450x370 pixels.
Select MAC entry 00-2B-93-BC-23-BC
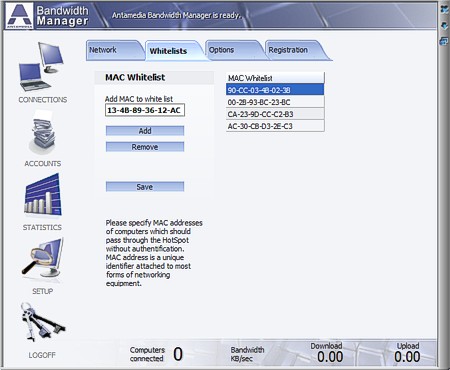pyautogui.click(x=275, y=102)
